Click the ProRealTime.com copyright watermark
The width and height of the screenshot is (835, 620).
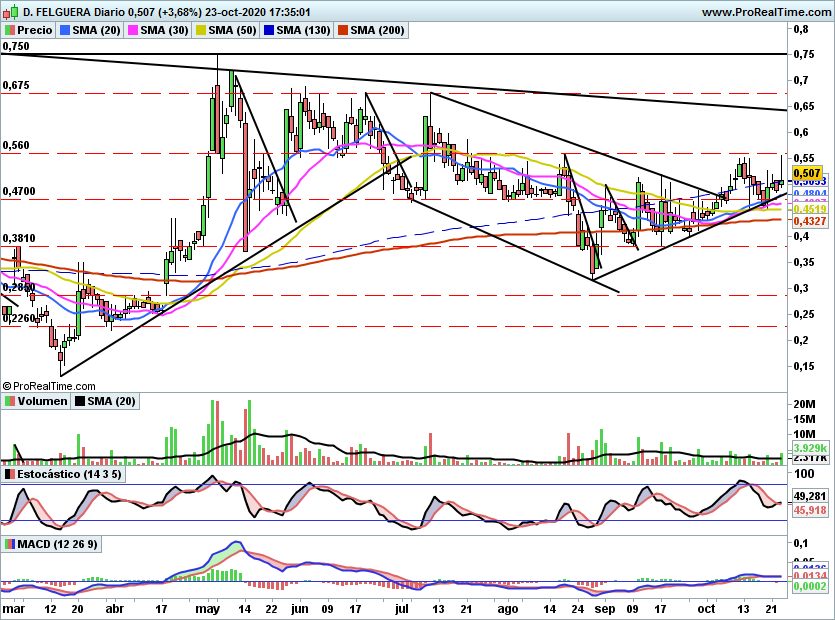pyautogui.click(x=49, y=386)
